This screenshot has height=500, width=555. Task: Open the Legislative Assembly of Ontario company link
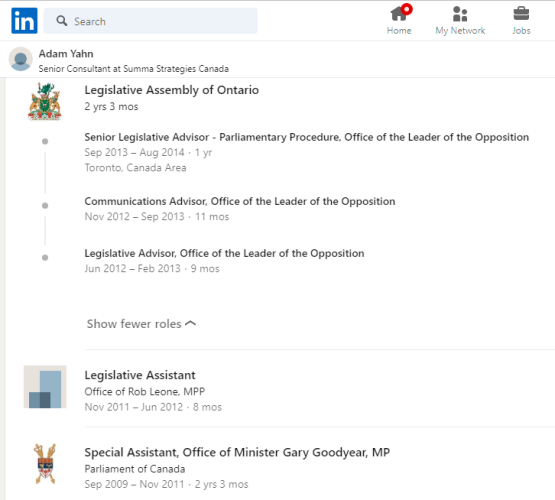click(172, 90)
